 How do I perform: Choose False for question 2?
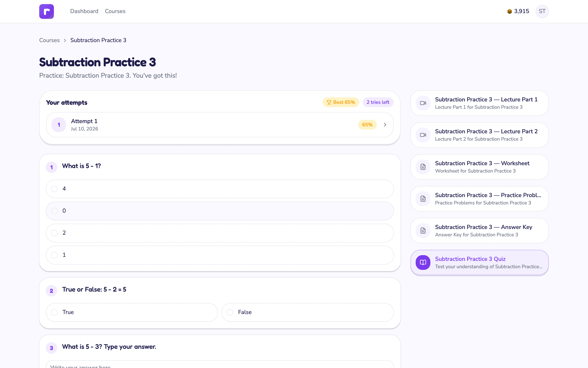308,312
